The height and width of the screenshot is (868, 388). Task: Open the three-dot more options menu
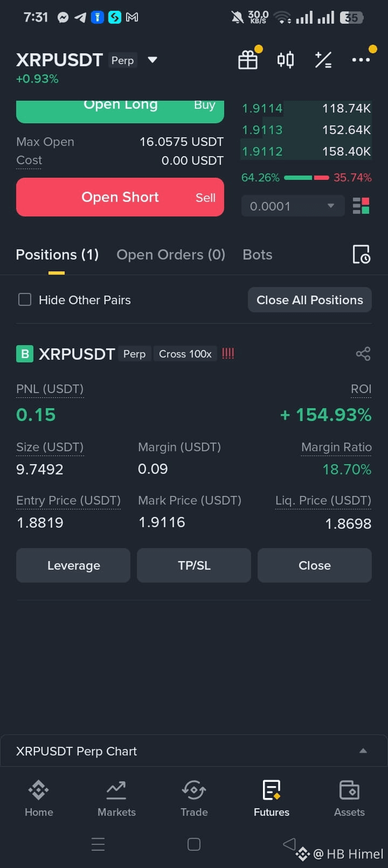point(361,59)
